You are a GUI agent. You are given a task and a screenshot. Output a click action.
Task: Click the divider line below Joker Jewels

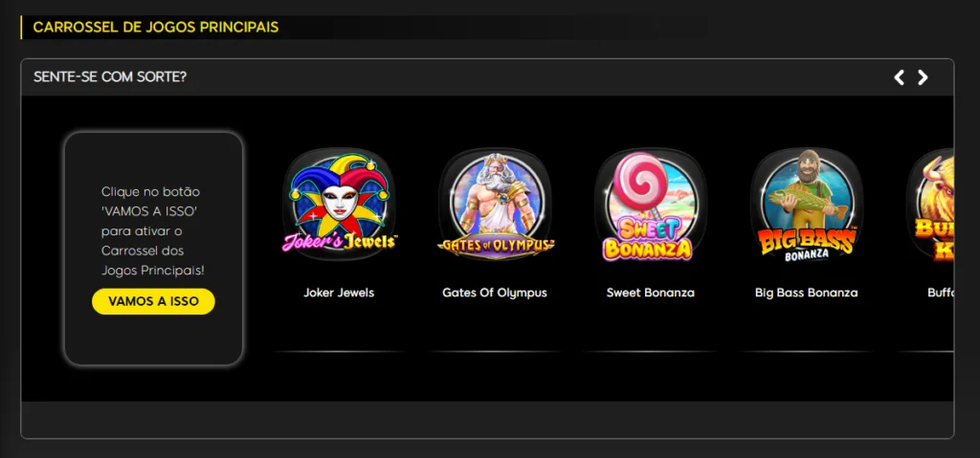click(339, 352)
